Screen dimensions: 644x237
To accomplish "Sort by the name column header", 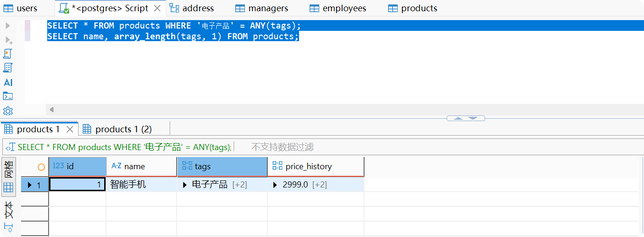I will click(x=135, y=166).
